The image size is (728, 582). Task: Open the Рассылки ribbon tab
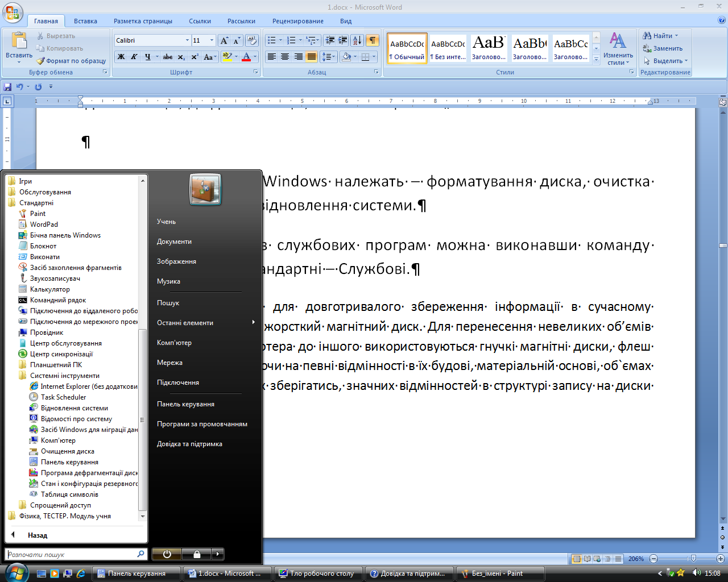[x=241, y=21]
